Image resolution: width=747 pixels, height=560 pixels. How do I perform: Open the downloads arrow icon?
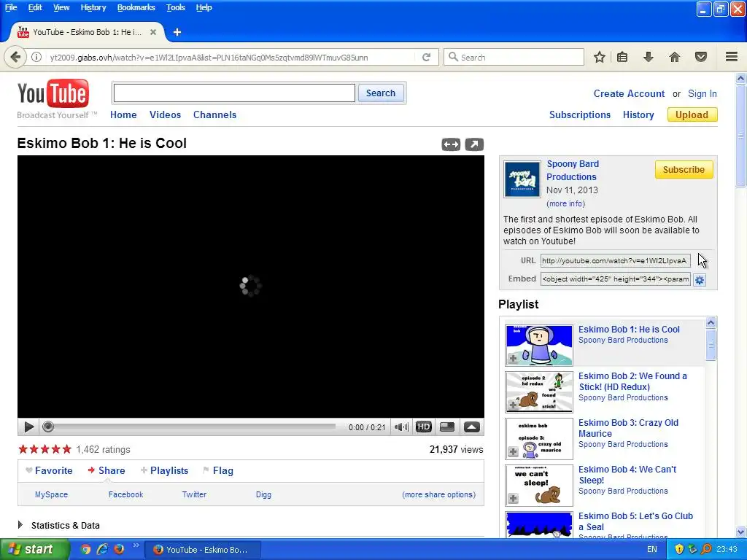[x=649, y=57]
